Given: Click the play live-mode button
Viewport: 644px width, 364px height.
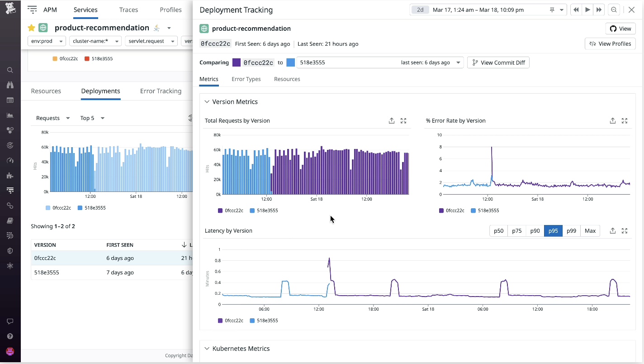Looking at the screenshot, I should (x=587, y=10).
